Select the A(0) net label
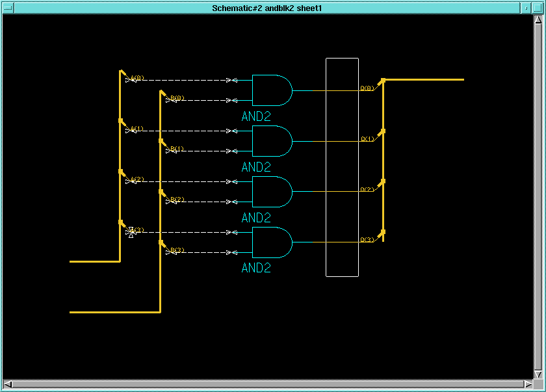 coord(137,78)
